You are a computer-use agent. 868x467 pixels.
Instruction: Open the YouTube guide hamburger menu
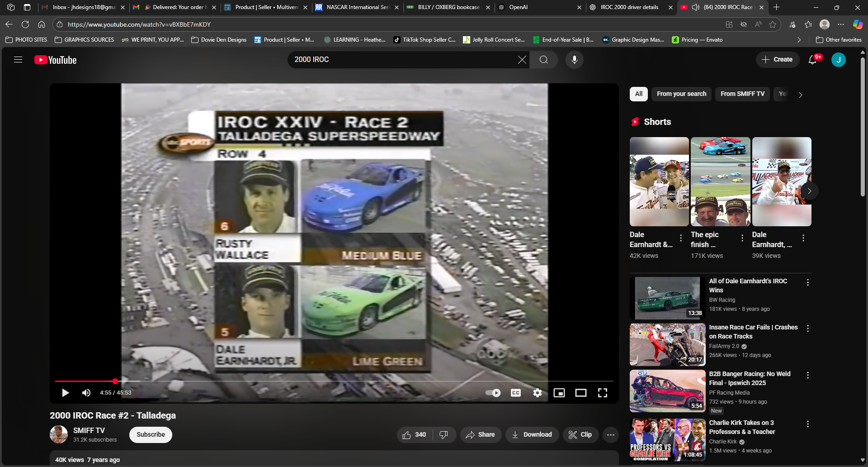tap(18, 60)
